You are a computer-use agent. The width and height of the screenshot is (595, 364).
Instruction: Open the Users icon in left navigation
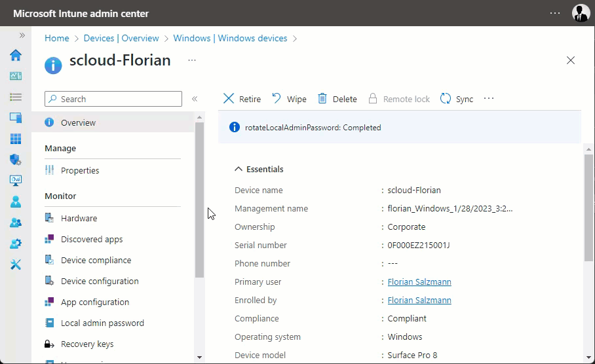point(16,202)
